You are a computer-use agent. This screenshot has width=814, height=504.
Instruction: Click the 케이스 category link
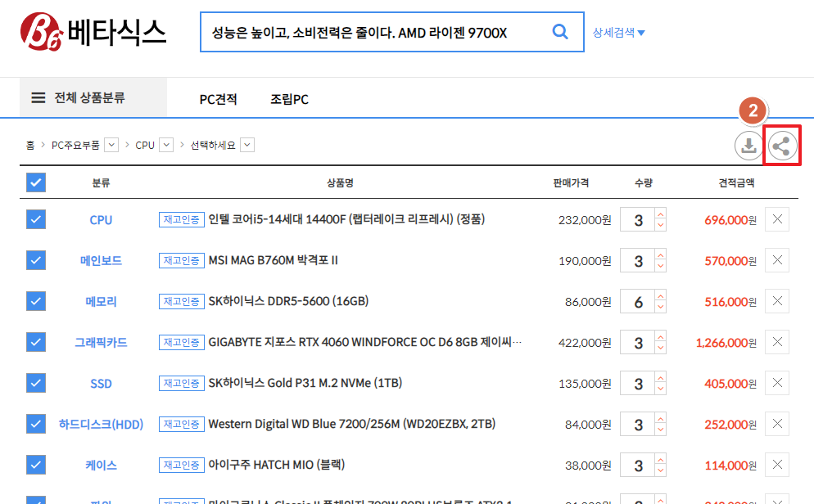pyautogui.click(x=101, y=466)
